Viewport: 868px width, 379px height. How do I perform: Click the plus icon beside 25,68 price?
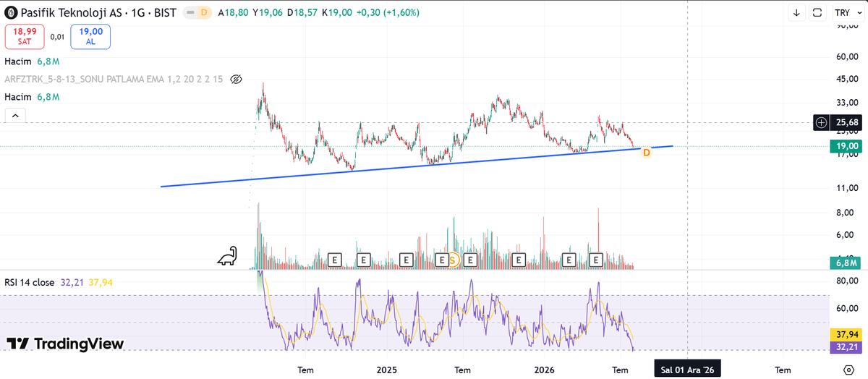821,122
